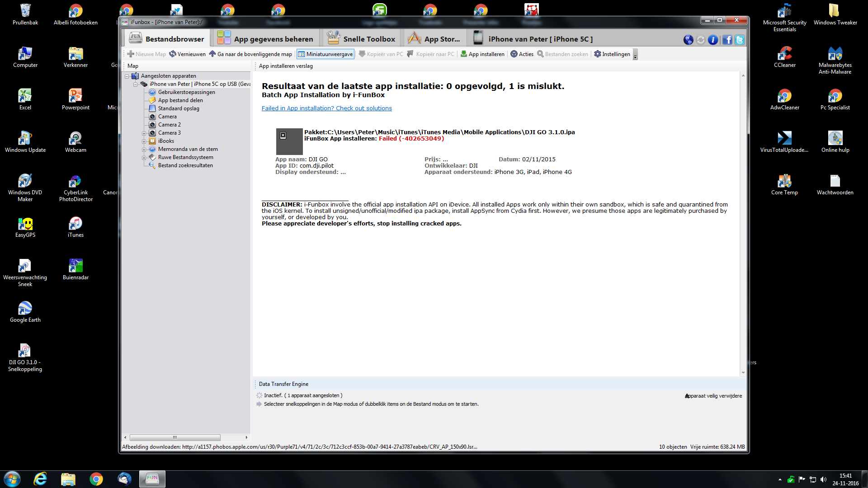Click the blue info icon

712,40
